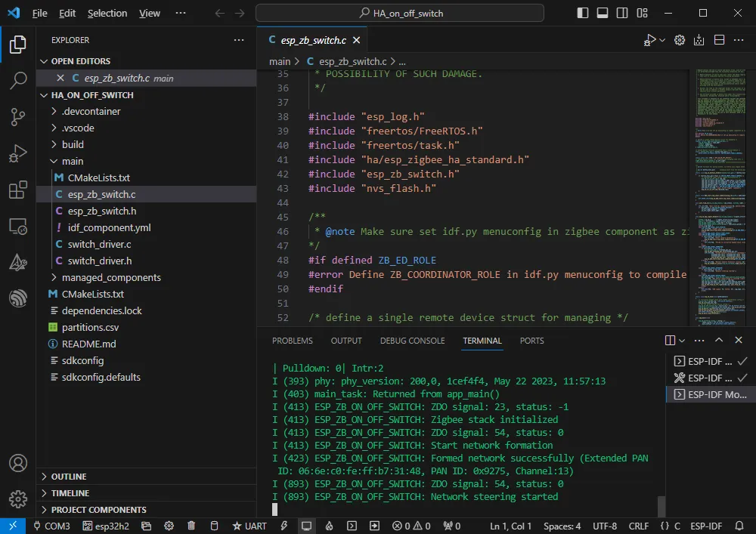Open the Selection menu
This screenshot has width=756, height=534.
[107, 13]
